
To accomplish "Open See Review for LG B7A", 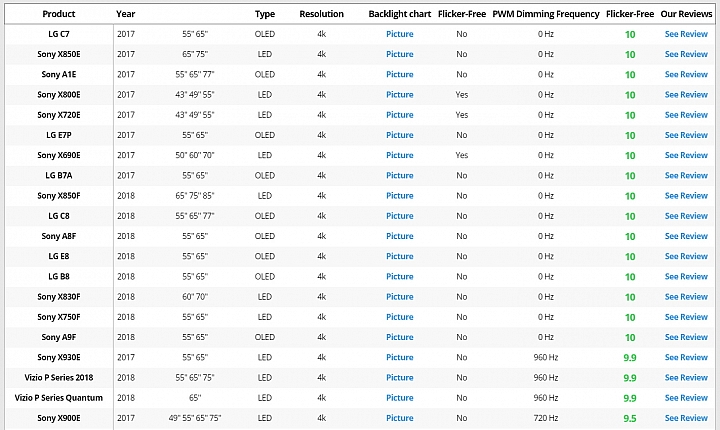I will pyautogui.click(x=686, y=175).
